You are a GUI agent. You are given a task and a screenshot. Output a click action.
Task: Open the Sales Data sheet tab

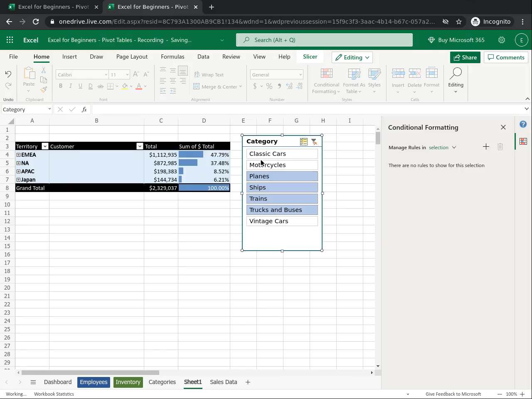pos(223,382)
